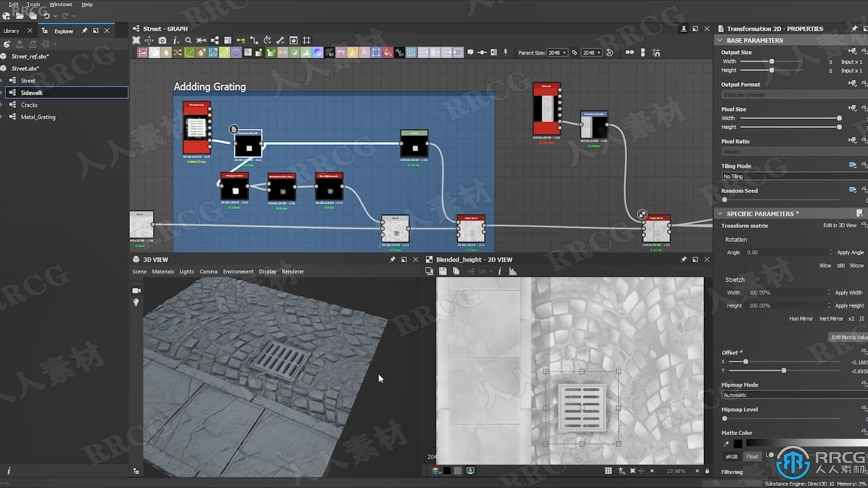Viewport: 868px width, 488px height.
Task: Click the Vert Mirror button
Action: (831, 319)
